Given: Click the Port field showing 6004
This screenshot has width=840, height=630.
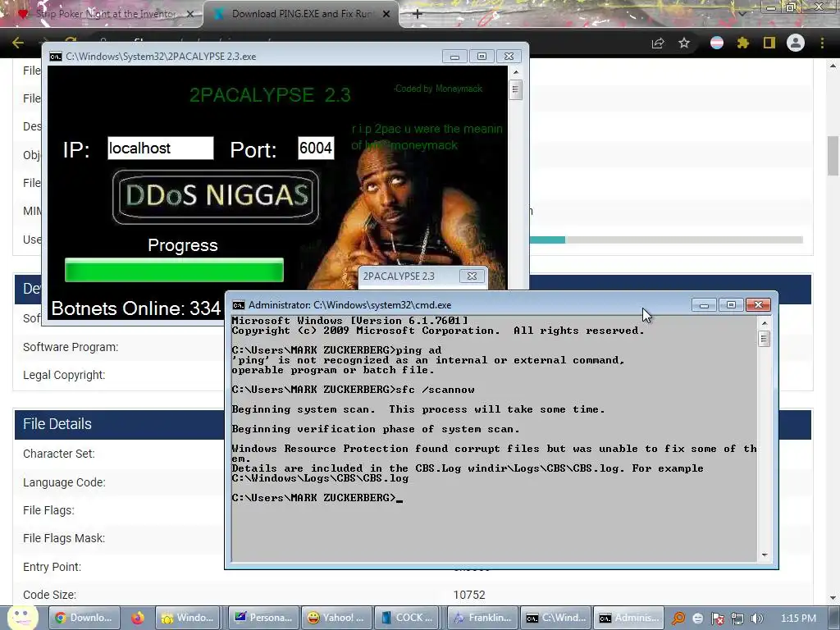Looking at the screenshot, I should [x=316, y=148].
